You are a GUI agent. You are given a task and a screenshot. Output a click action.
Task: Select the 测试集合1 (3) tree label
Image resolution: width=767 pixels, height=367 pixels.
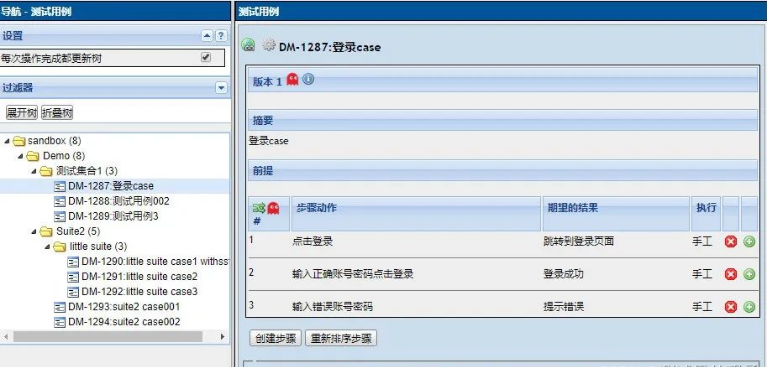pos(87,171)
